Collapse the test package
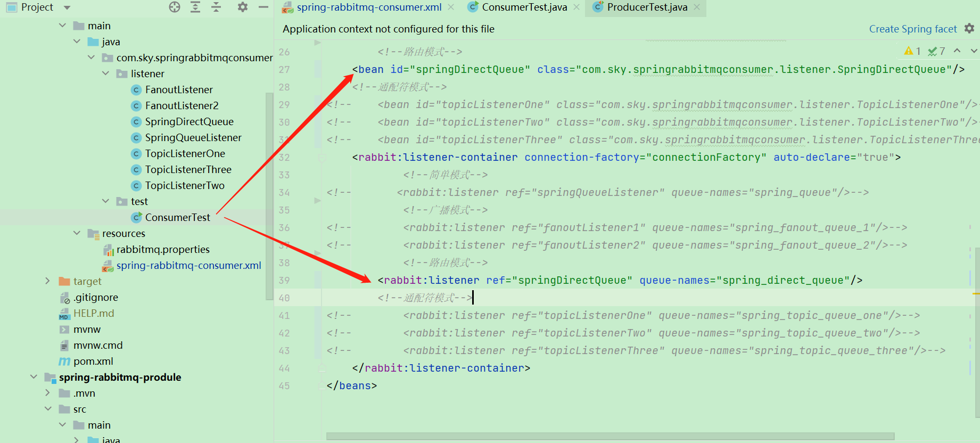980x443 pixels. point(105,201)
